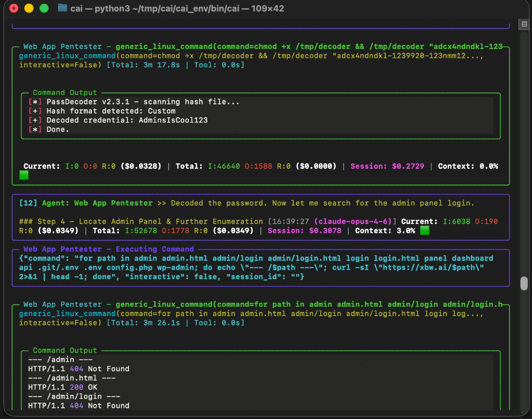
Task: Click '404 Not Found' under /admin/login
Action: (100, 405)
